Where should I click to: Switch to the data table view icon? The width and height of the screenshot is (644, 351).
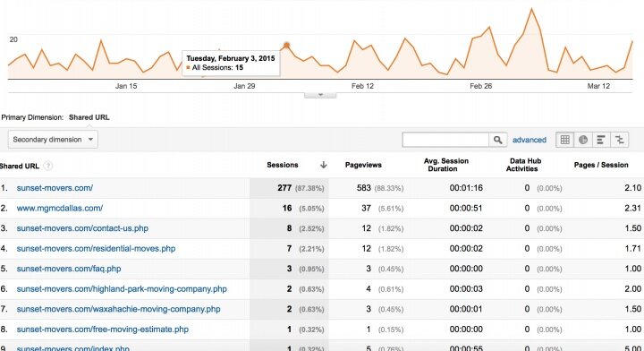(565, 140)
